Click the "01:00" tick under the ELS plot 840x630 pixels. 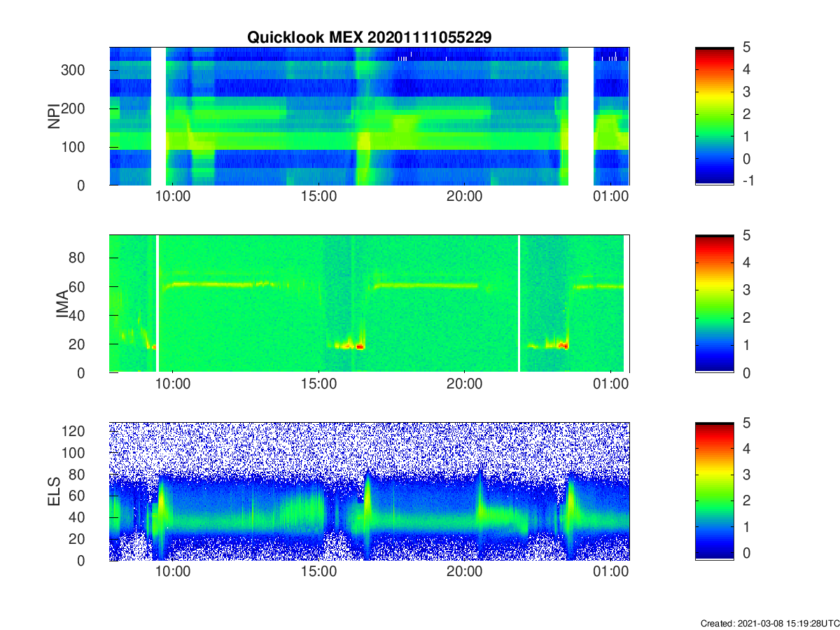(610, 572)
